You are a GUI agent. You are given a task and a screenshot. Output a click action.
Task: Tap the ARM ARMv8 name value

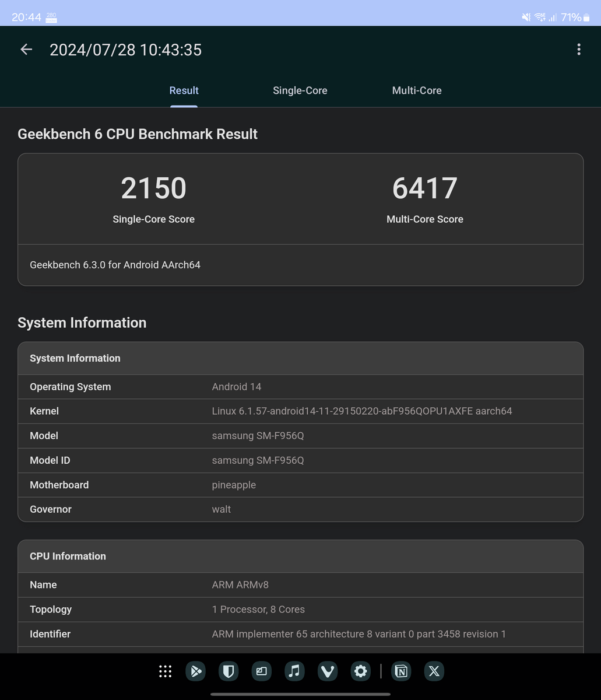pos(240,584)
